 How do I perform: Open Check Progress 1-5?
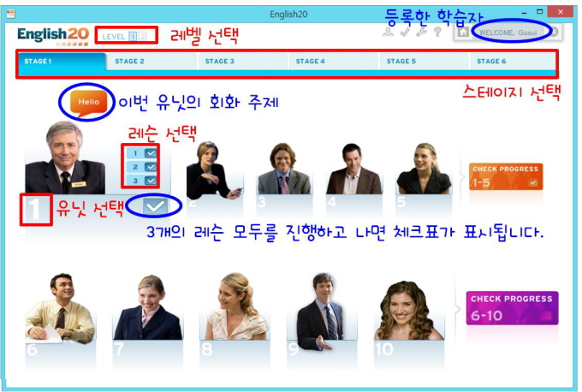pyautogui.click(x=506, y=175)
